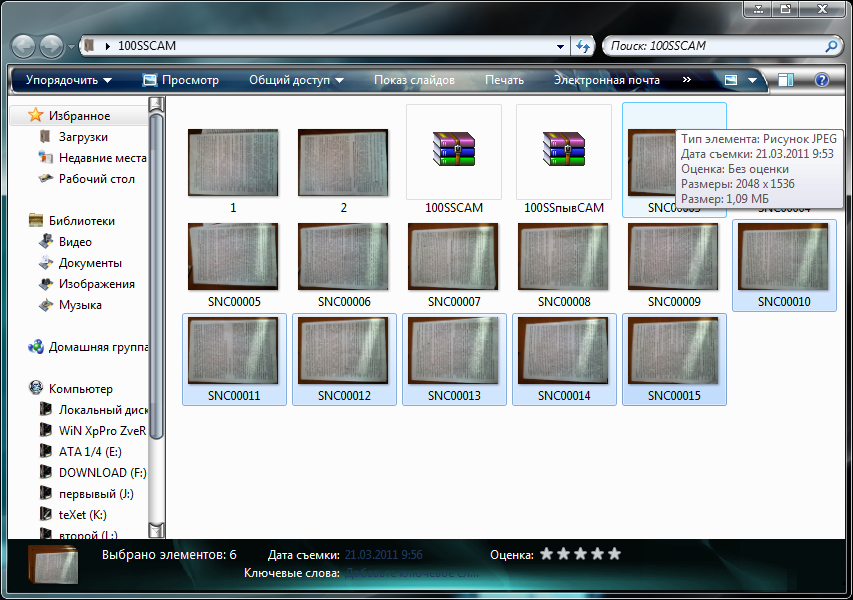Select the SNC00008 thumbnail
Image resolution: width=853 pixels, height=600 pixels.
tap(563, 256)
